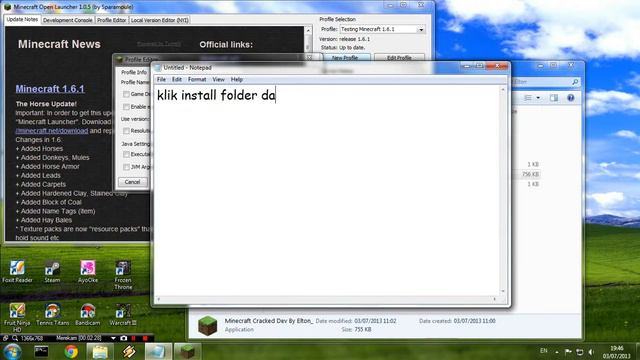Open the Explorer view options dropdown arrow

coord(538,98)
